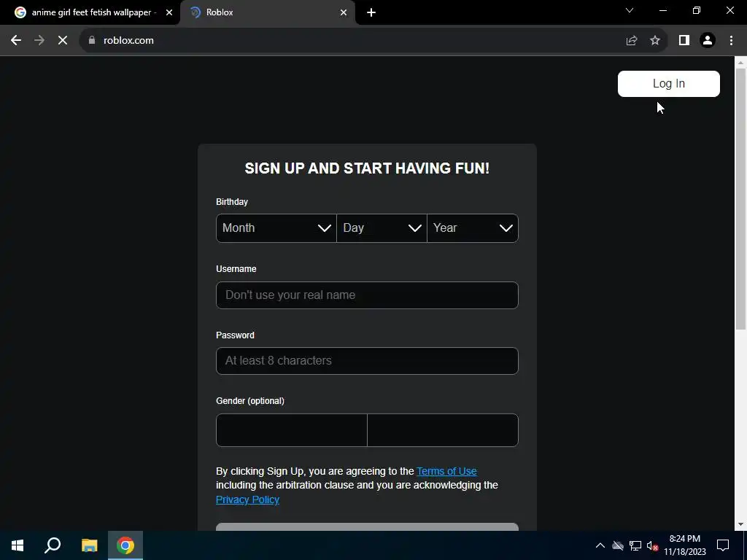Close the Roblox tab
747x560 pixels.
pyautogui.click(x=344, y=12)
